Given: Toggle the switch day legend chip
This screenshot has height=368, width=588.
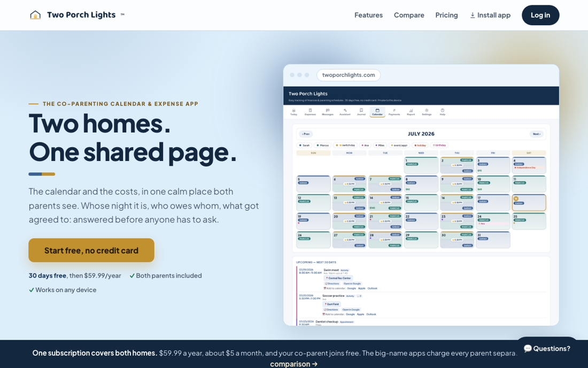Looking at the screenshot, I should tap(345, 145).
